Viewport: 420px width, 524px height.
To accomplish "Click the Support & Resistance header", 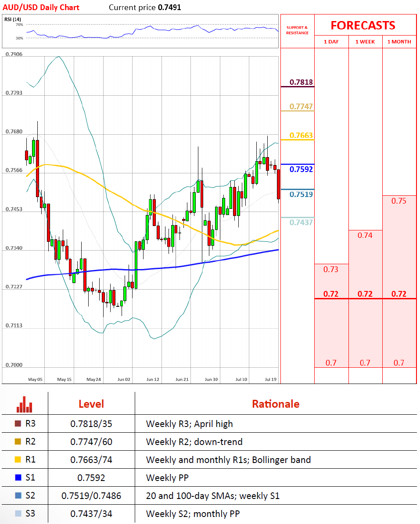I will [x=297, y=30].
